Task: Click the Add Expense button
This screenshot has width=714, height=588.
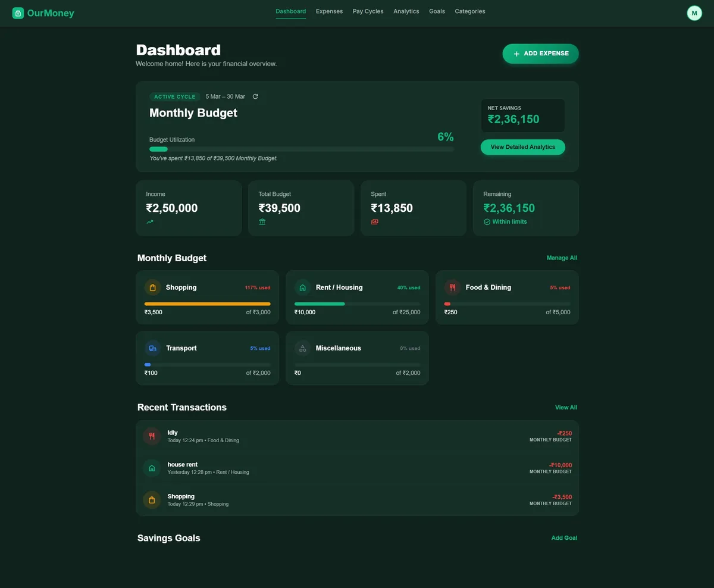Action: point(540,54)
